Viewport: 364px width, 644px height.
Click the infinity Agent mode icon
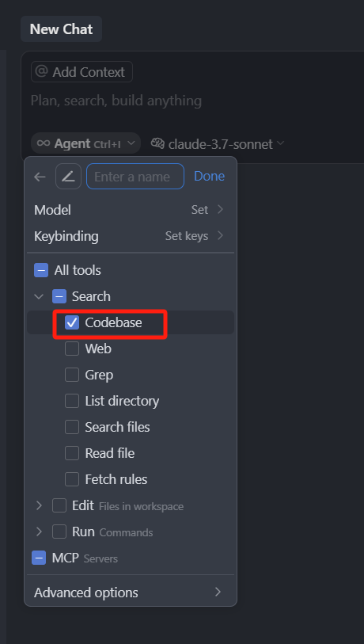[x=44, y=143]
